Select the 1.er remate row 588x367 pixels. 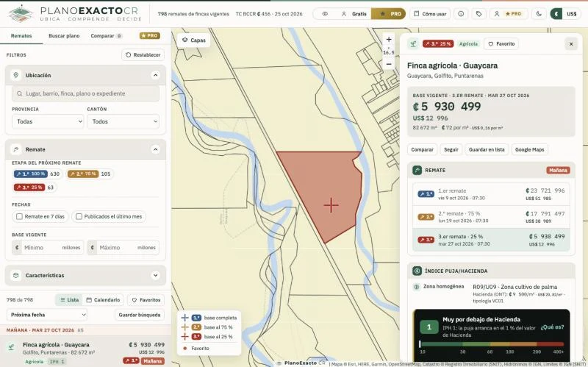[491, 194]
